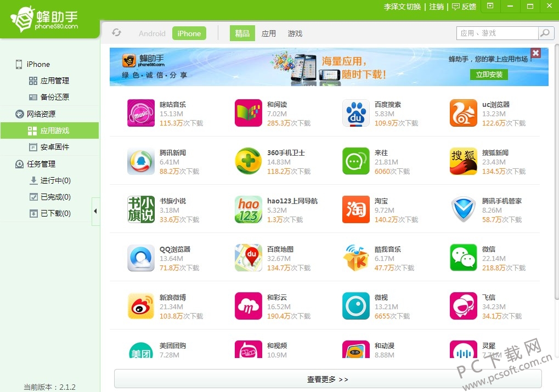The image size is (559, 392).
Task: Focus the 应用、游戏 search field
Action: point(498,33)
